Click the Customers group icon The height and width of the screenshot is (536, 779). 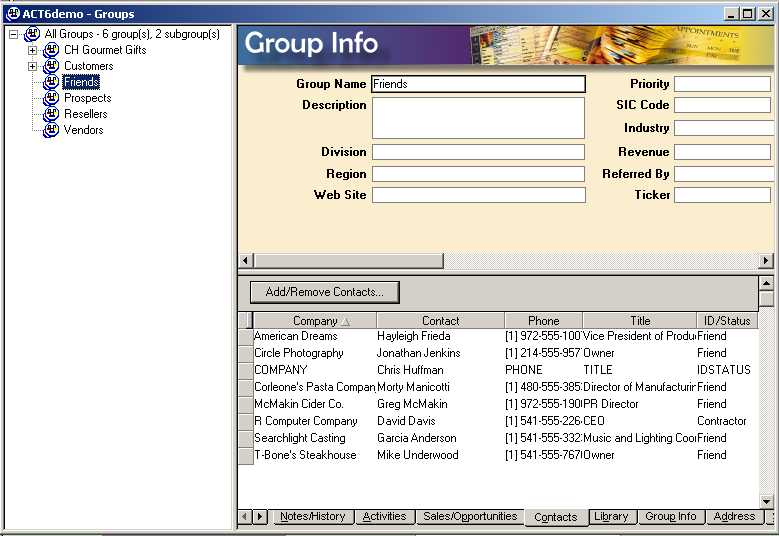point(51,66)
